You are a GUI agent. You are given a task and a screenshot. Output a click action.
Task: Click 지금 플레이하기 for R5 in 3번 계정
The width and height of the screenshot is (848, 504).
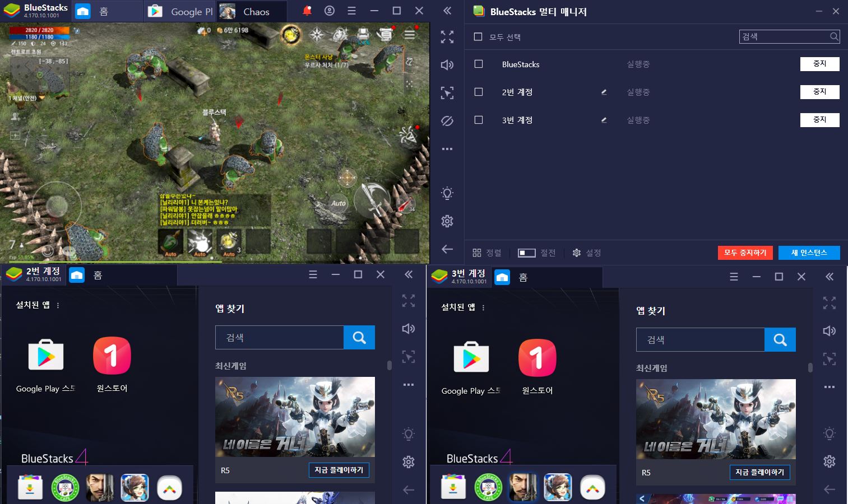tap(760, 472)
